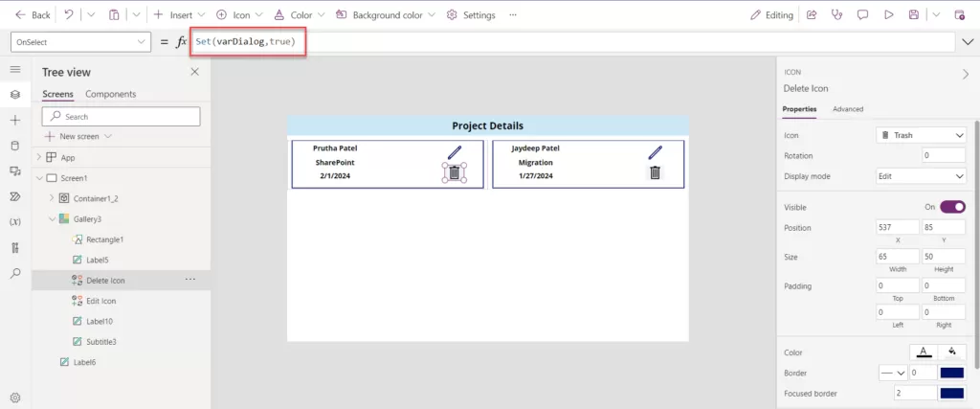980x409 pixels.
Task: Open the OnSelect property dropdown
Action: tap(80, 42)
